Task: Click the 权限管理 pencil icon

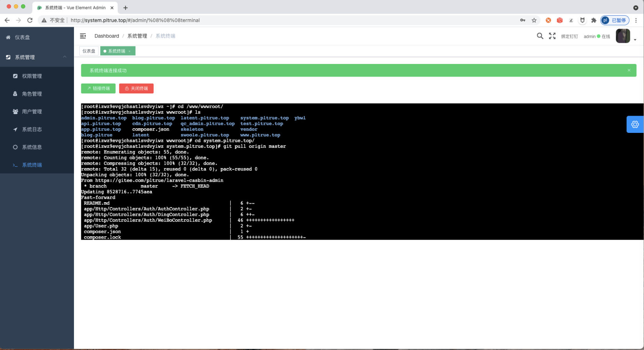Action: (15, 76)
